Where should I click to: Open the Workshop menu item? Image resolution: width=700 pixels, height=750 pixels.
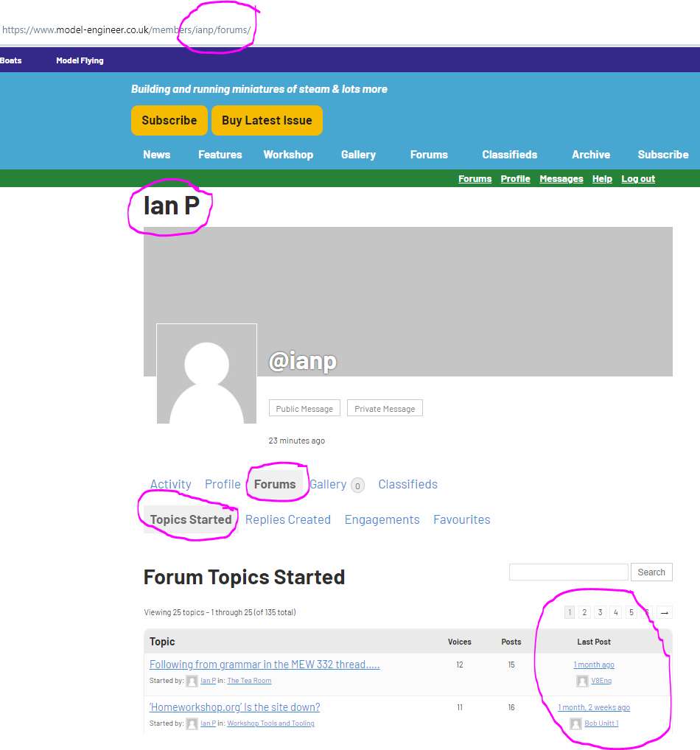point(288,155)
